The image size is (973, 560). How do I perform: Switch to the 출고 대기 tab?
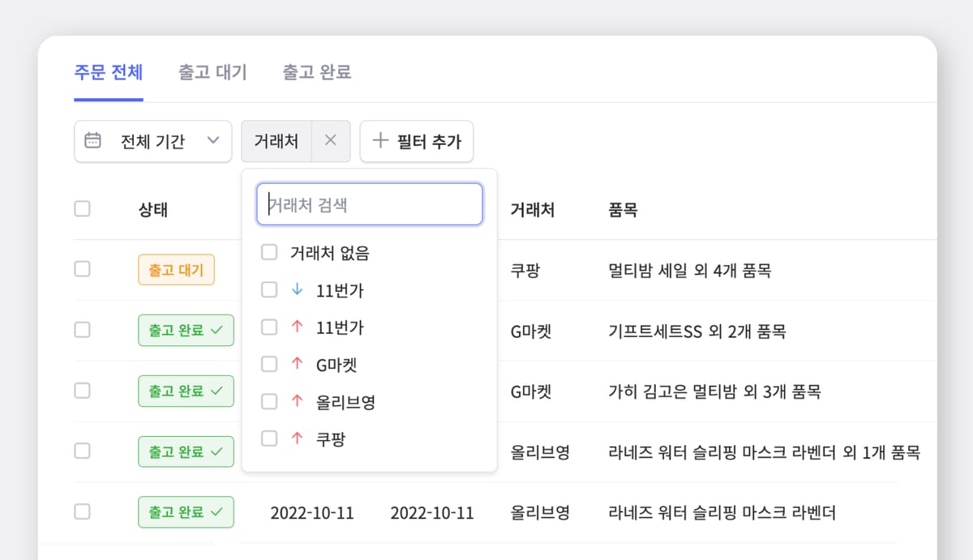click(212, 72)
